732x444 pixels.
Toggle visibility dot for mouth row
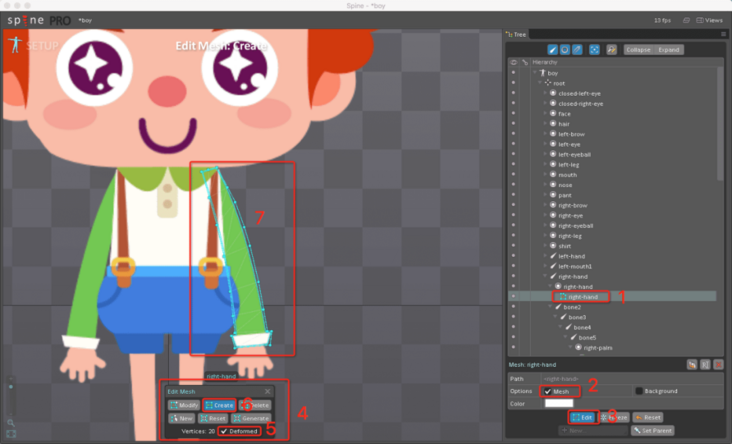[x=514, y=175]
